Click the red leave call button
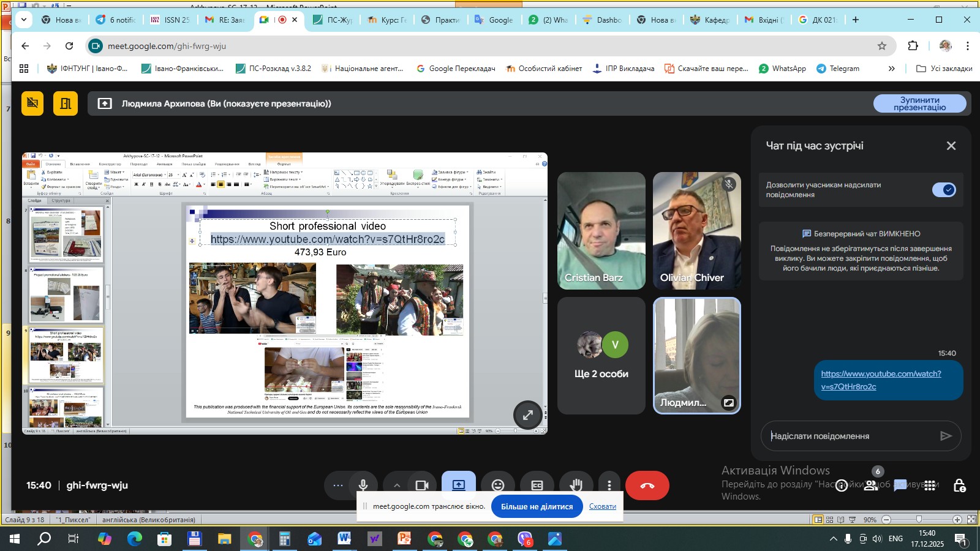The width and height of the screenshot is (980, 551). click(x=647, y=485)
